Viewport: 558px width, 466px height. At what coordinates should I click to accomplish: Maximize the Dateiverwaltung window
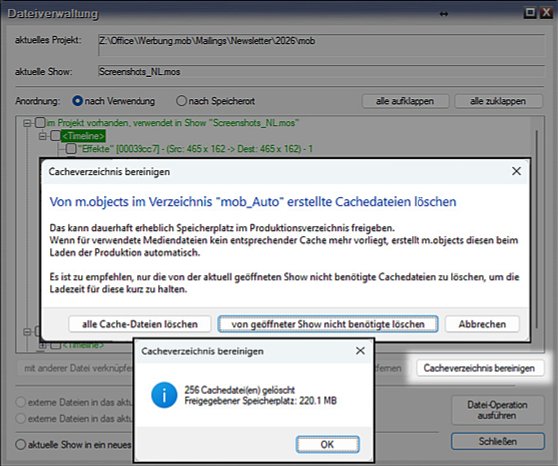pos(530,12)
